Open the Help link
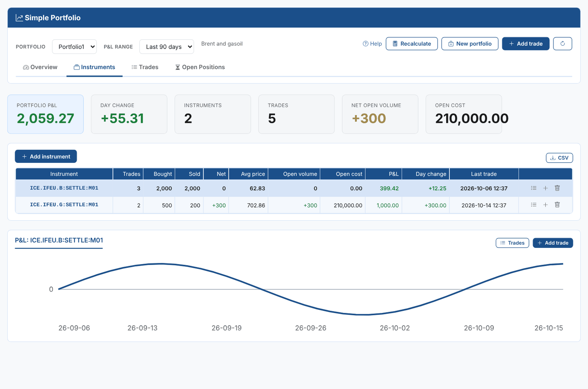588x389 pixels. point(372,44)
